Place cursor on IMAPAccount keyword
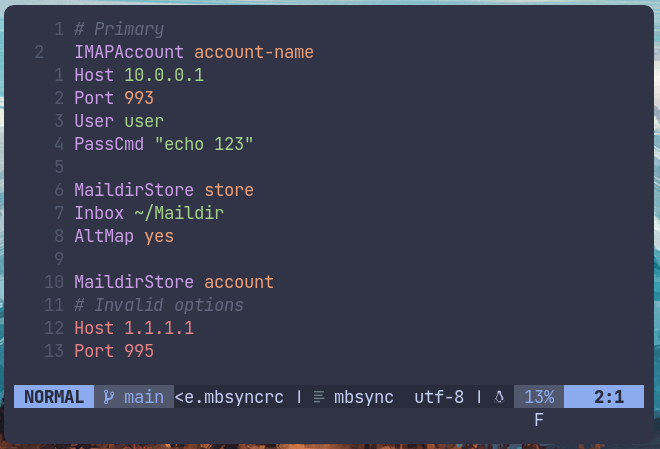Screen dimensions: 660x449 (129, 52)
